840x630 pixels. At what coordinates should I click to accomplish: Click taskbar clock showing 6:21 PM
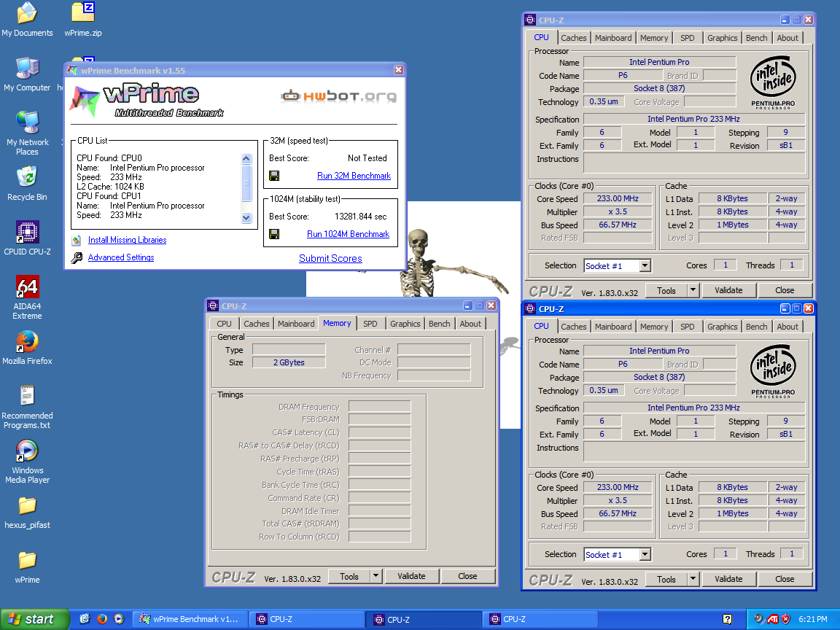point(813,619)
